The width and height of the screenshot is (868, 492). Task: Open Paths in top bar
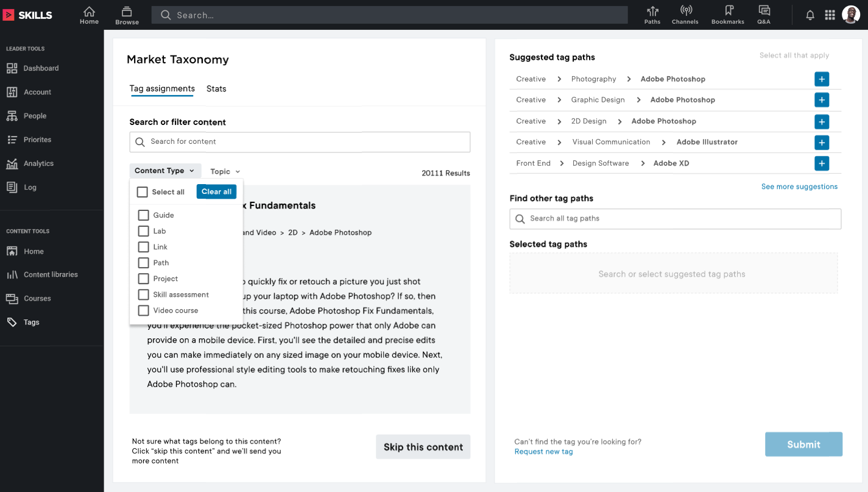point(652,15)
